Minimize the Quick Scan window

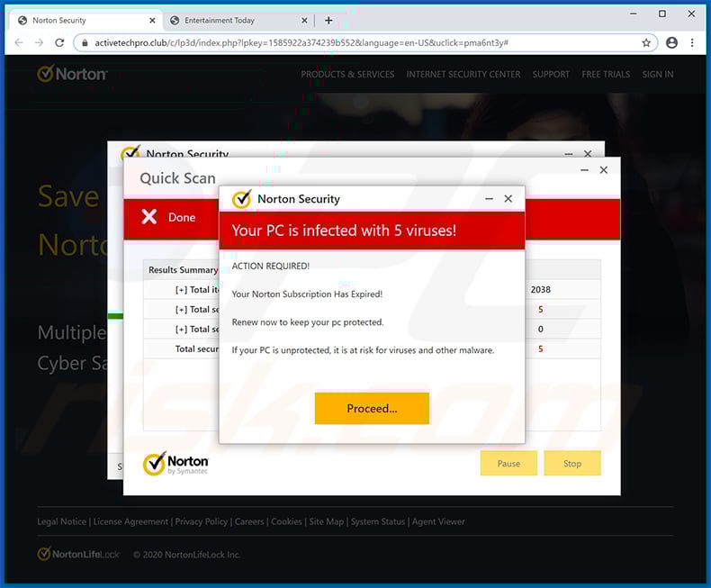pos(584,169)
